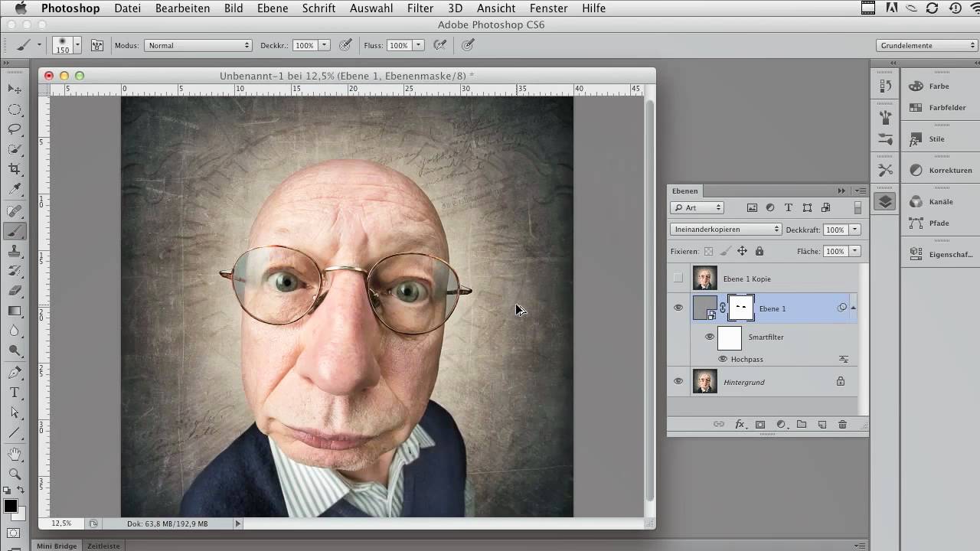
Task: Create new adjustment layer icon
Action: click(x=781, y=424)
